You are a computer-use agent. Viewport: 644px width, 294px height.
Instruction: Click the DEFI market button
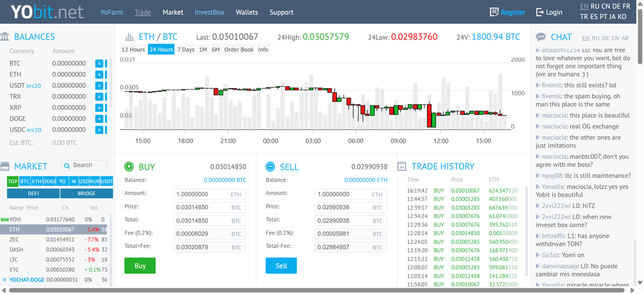33,193
